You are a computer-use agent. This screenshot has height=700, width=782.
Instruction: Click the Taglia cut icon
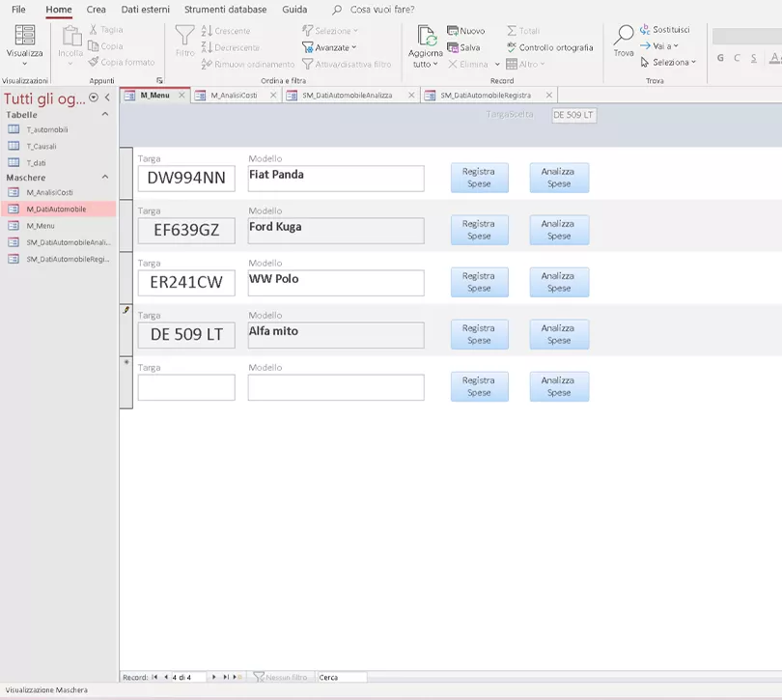pos(94,29)
